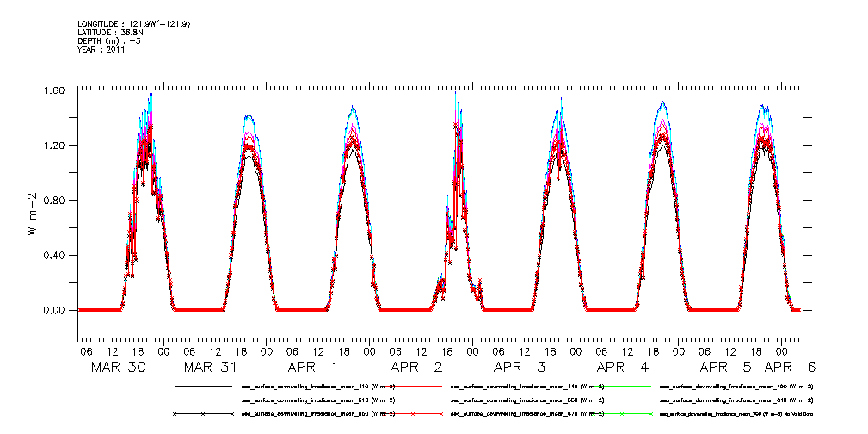The width and height of the screenshot is (868, 434).
Task: Click the APR 5 date label
Action: point(727,367)
